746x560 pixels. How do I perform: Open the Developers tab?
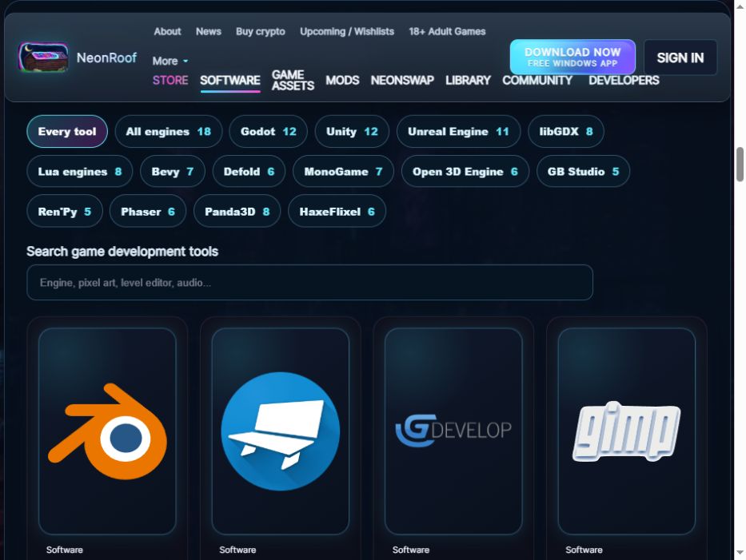click(624, 81)
